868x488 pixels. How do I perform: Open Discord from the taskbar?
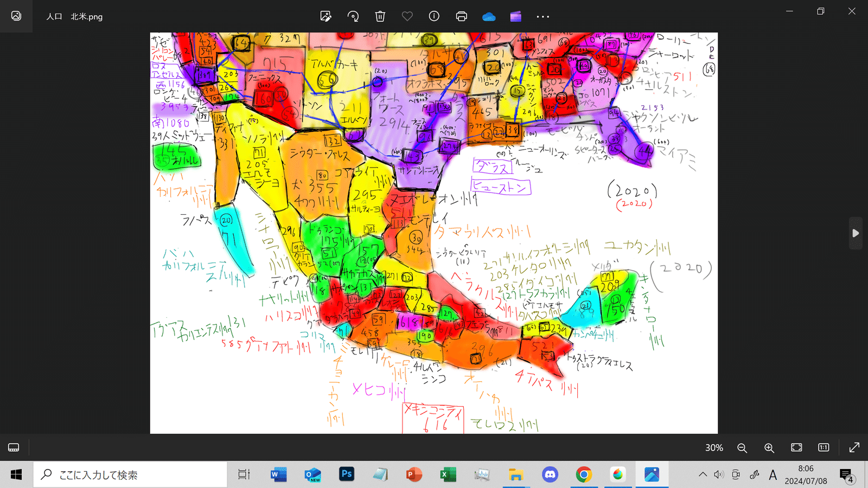point(550,475)
